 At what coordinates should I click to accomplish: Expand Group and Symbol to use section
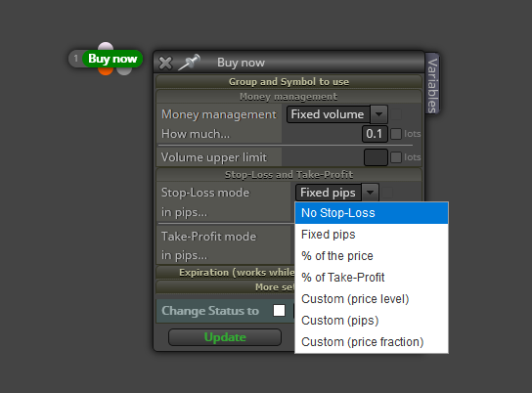click(x=288, y=82)
